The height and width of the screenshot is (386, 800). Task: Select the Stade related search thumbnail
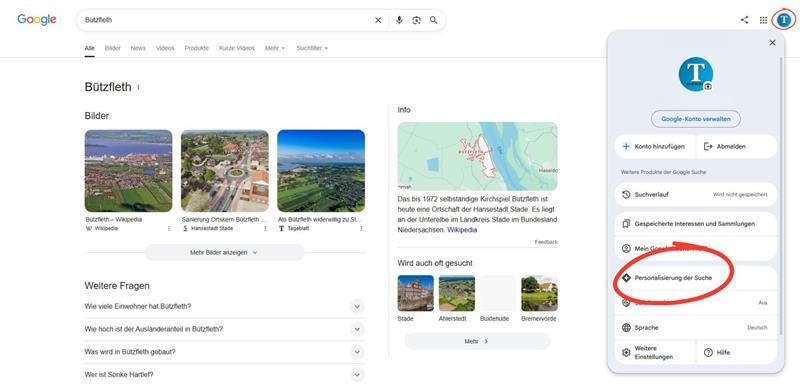[x=415, y=293]
